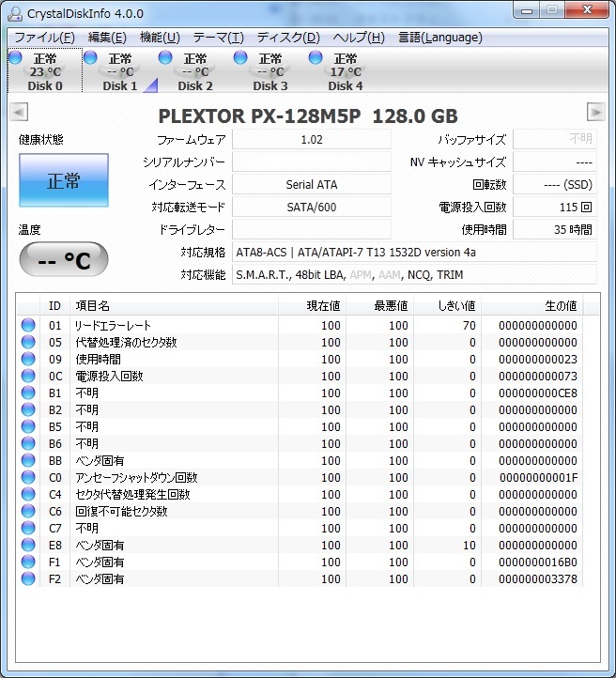Click the 対応転送モード field SATA/600
Image resolution: width=616 pixels, height=678 pixels.
(312, 208)
